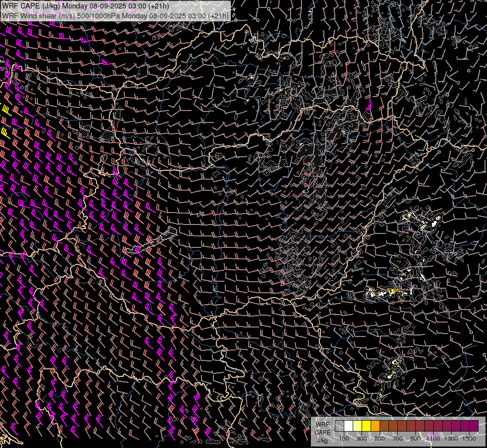Click the purple legend swatch above 1500
The height and width of the screenshot is (448, 487).
474,426
